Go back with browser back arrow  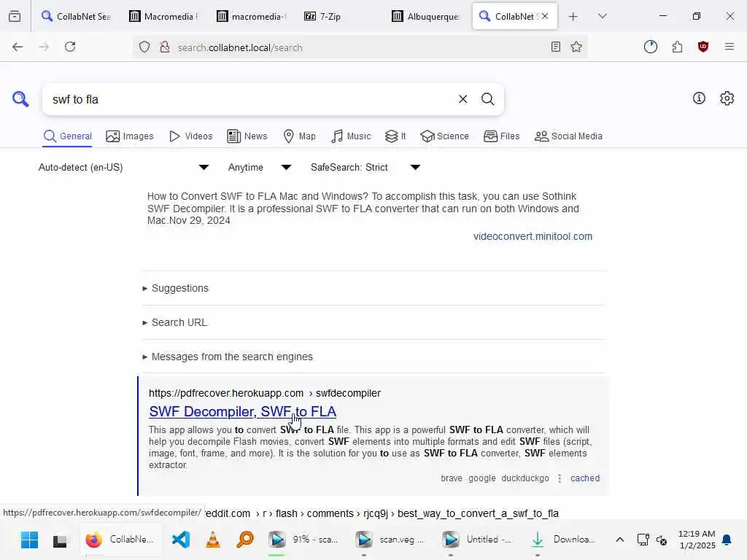[18, 47]
